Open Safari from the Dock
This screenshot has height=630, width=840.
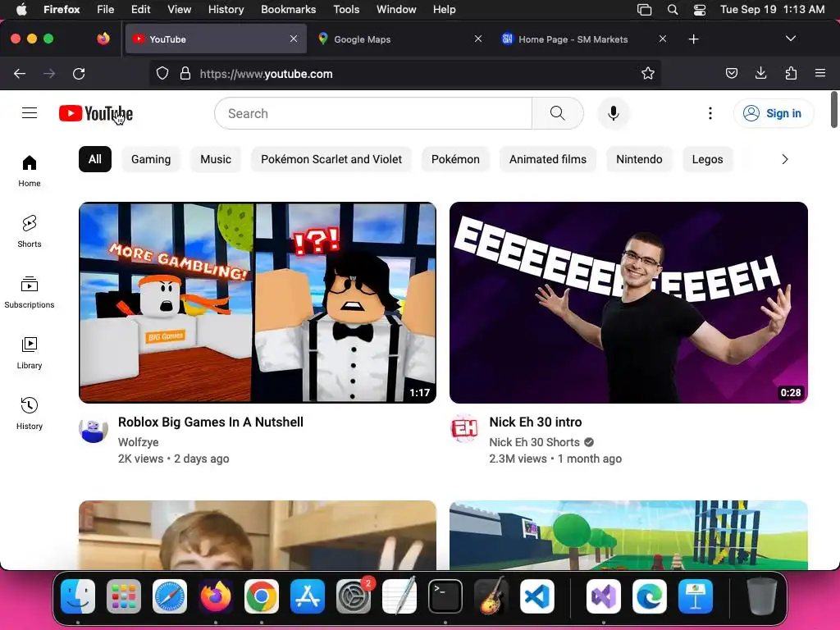(170, 596)
